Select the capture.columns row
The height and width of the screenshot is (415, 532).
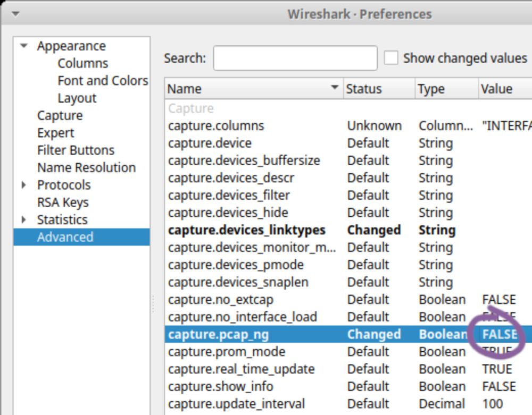pyautogui.click(x=348, y=126)
